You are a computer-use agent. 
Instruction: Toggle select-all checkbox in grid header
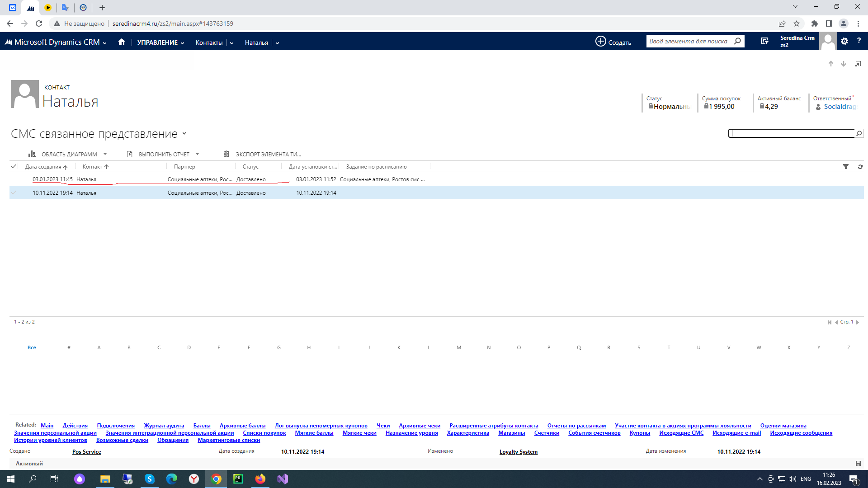click(x=14, y=167)
